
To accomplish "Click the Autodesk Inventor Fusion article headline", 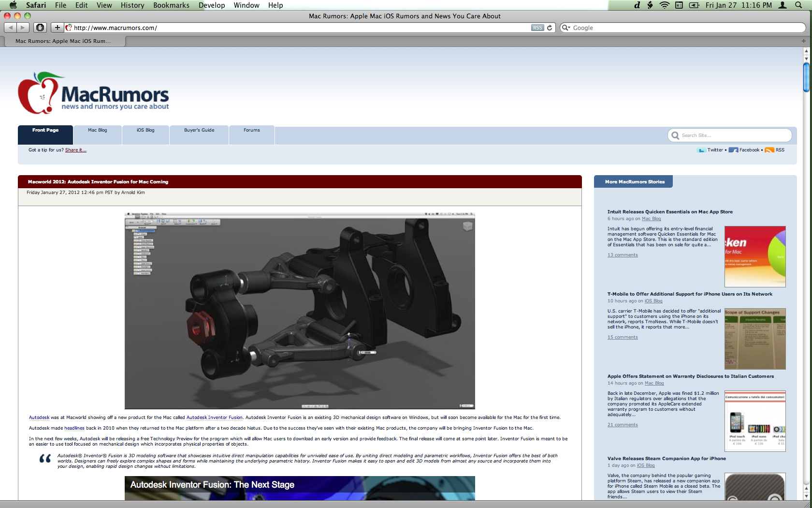I will point(98,182).
